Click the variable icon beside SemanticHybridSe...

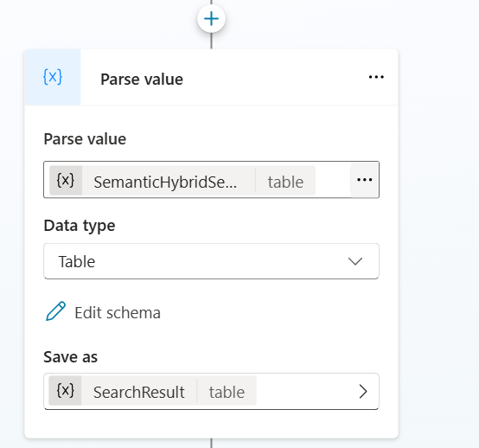click(x=66, y=180)
